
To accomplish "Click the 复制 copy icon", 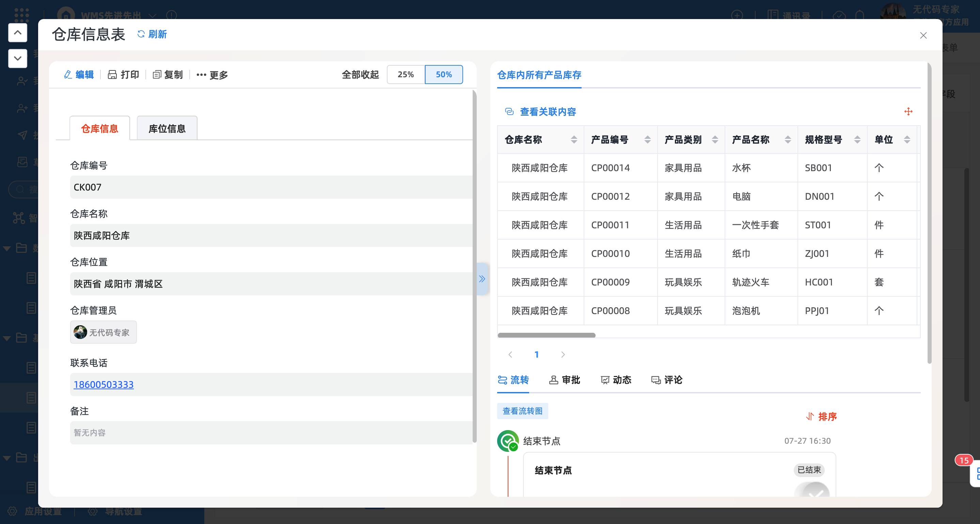I will (x=157, y=75).
